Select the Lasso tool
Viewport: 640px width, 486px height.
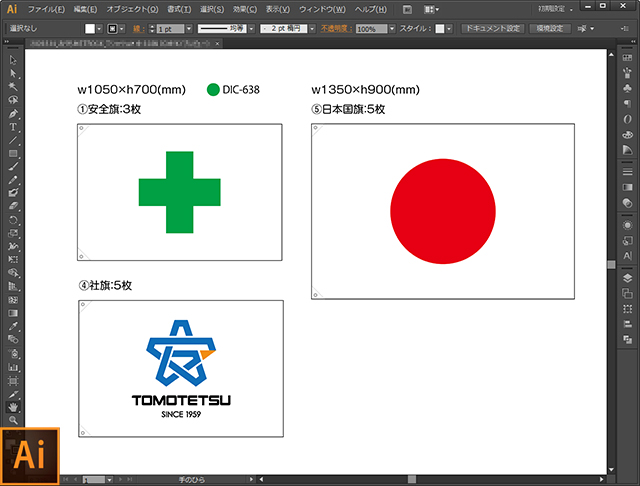tap(13, 100)
